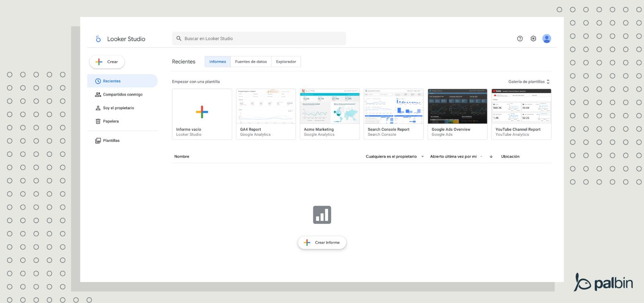The image size is (644, 303).
Task: Switch to the Fuentes de datos tab
Action: coord(251,62)
